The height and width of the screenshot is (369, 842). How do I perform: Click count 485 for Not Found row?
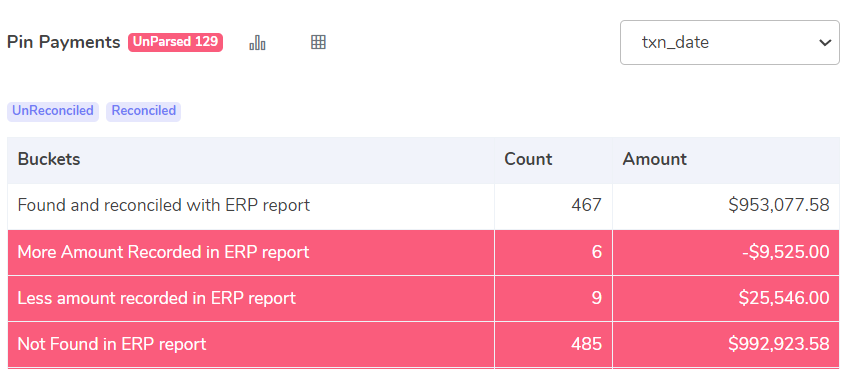click(586, 344)
